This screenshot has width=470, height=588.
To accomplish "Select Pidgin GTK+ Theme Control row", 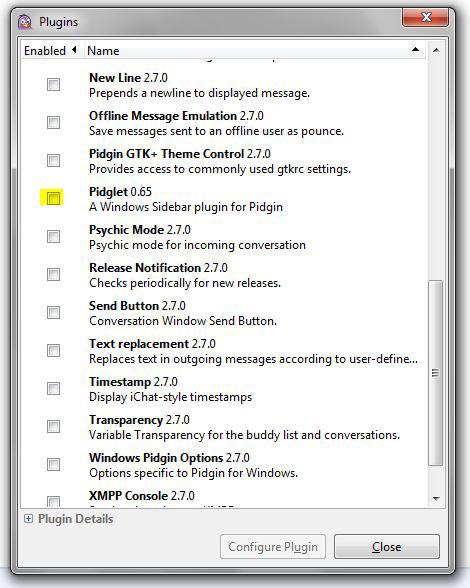I will (224, 161).
